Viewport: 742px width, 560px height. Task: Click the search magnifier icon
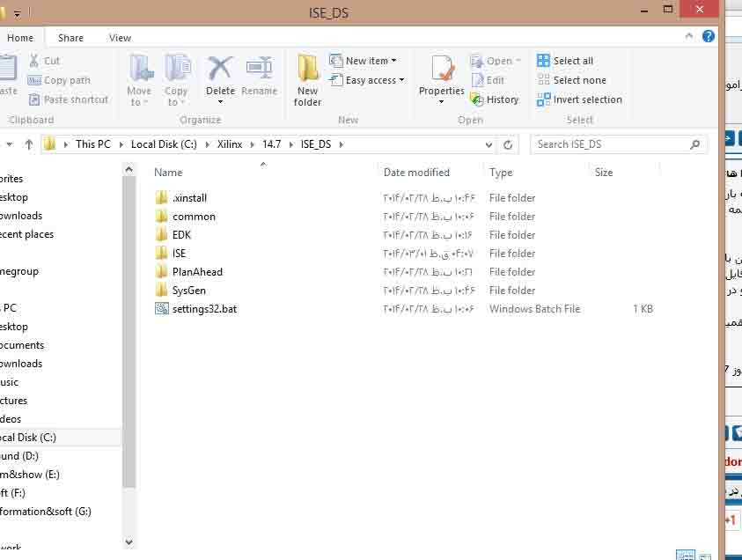(694, 144)
